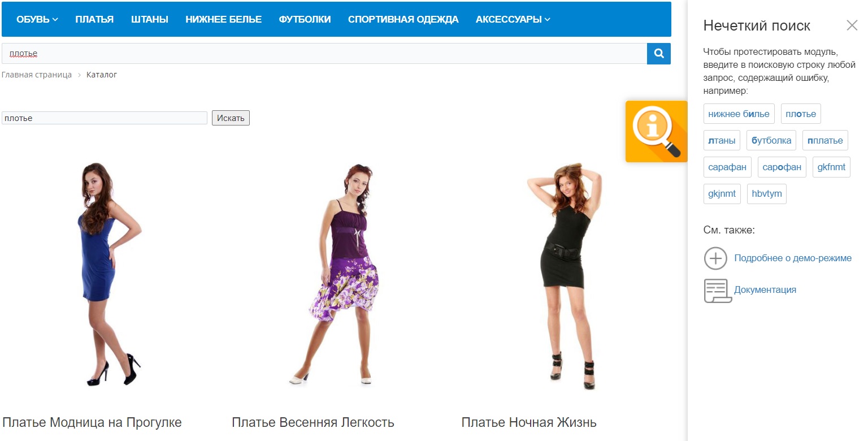This screenshot has height=441, width=868.
Task: Click the blue magnifier search button
Action: pyautogui.click(x=659, y=54)
